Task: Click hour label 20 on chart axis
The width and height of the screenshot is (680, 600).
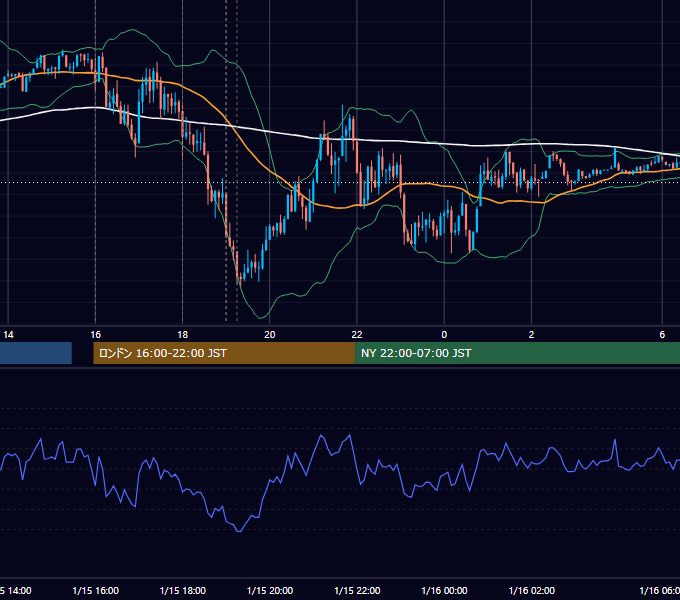Action: pyautogui.click(x=270, y=335)
